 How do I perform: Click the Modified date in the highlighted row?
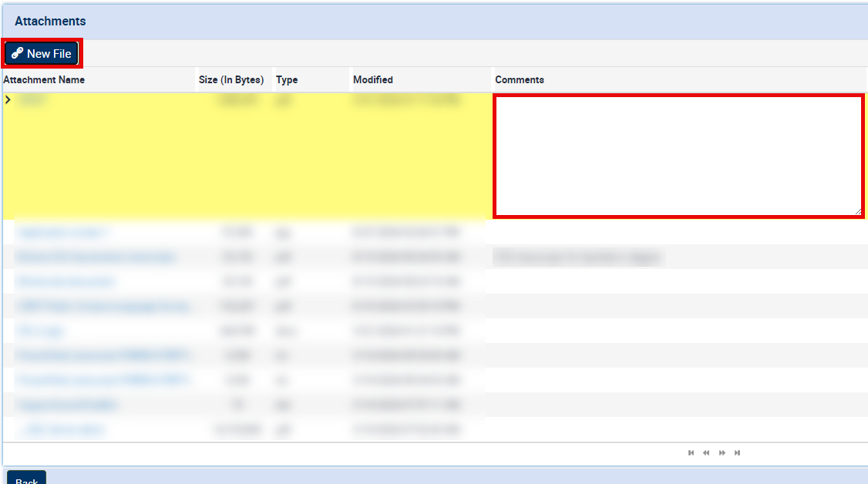tap(406, 100)
